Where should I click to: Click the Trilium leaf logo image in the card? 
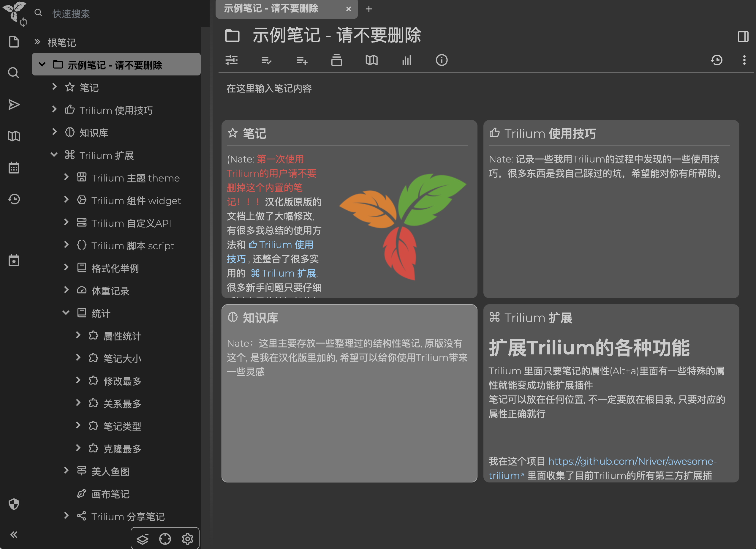coord(402,226)
